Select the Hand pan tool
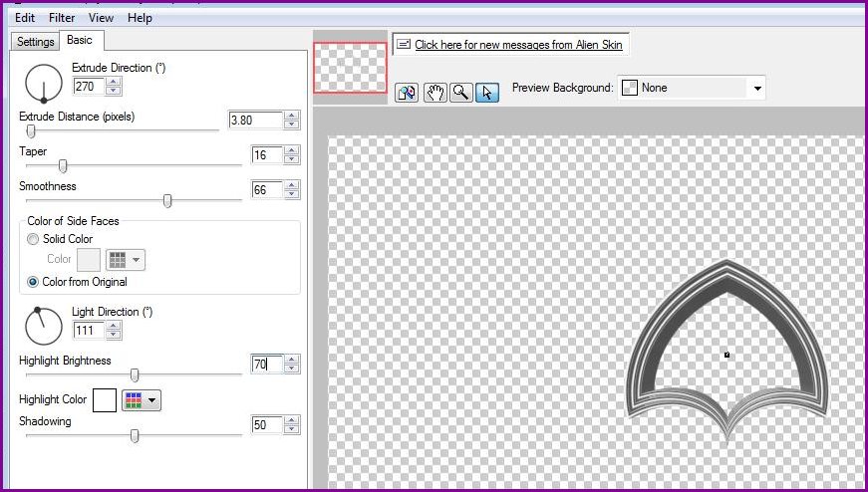The height and width of the screenshot is (492, 868). pos(434,93)
